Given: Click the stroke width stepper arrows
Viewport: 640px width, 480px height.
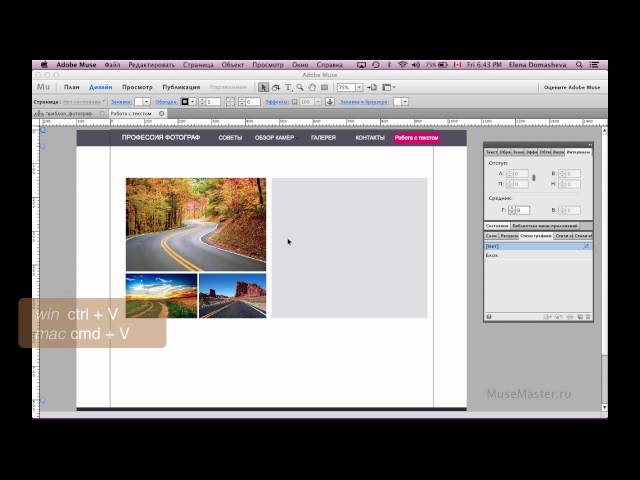Looking at the screenshot, I should tap(202, 102).
